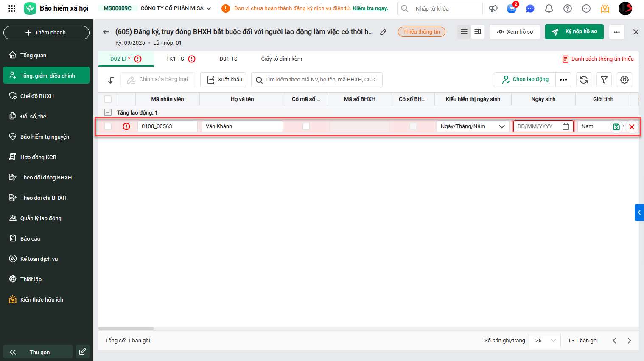Open the shopping cart with badge

tap(512, 8)
